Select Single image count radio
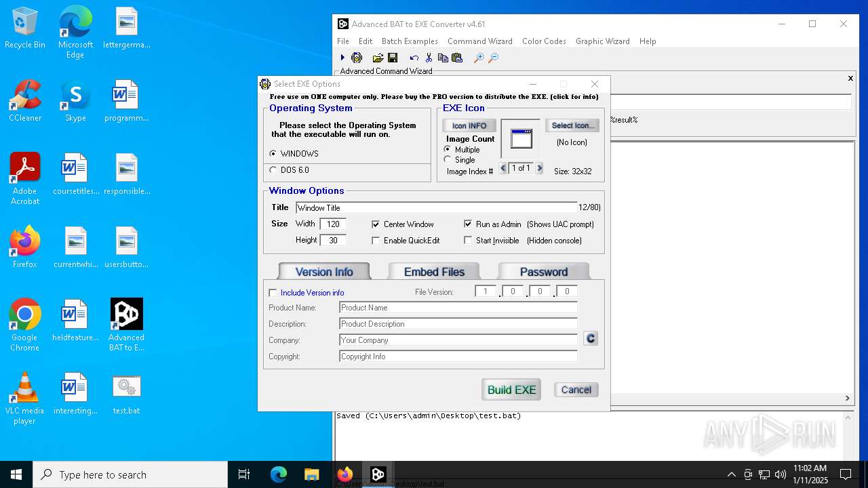Screen dimensions: 868x488 [x=447, y=160]
